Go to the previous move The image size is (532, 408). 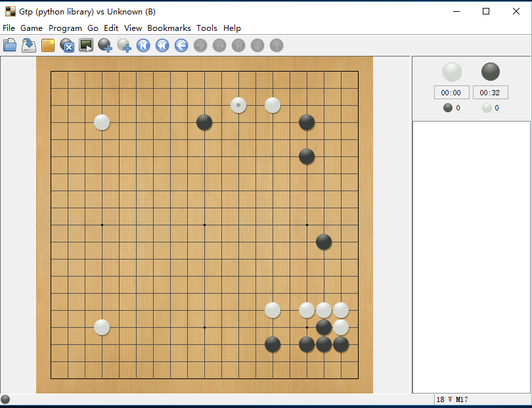pos(181,45)
